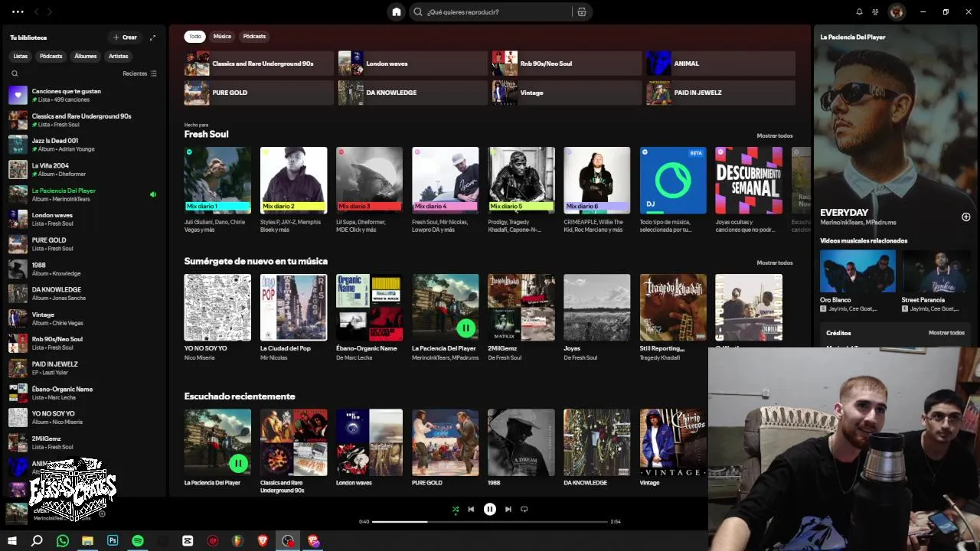Screen dimensions: 980x551
Task: Select the Música tab
Action: point(222,36)
